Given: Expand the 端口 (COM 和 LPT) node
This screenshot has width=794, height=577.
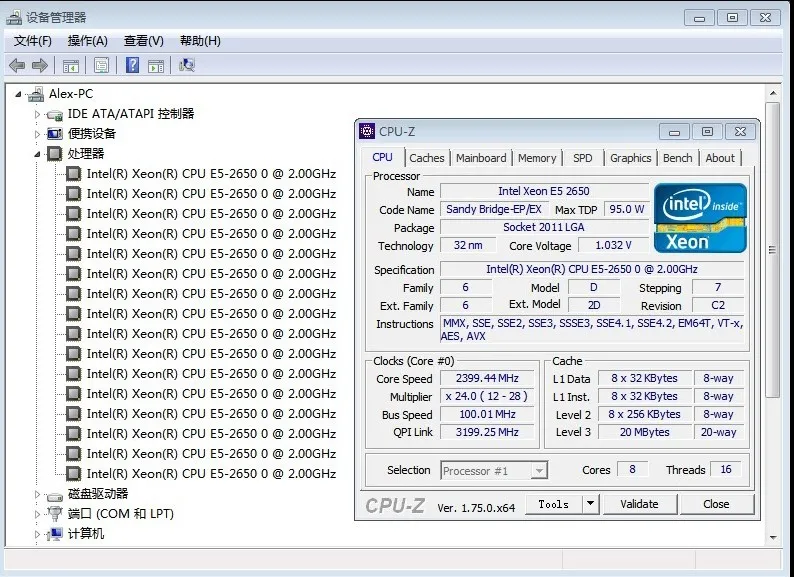Looking at the screenshot, I should tap(37, 514).
